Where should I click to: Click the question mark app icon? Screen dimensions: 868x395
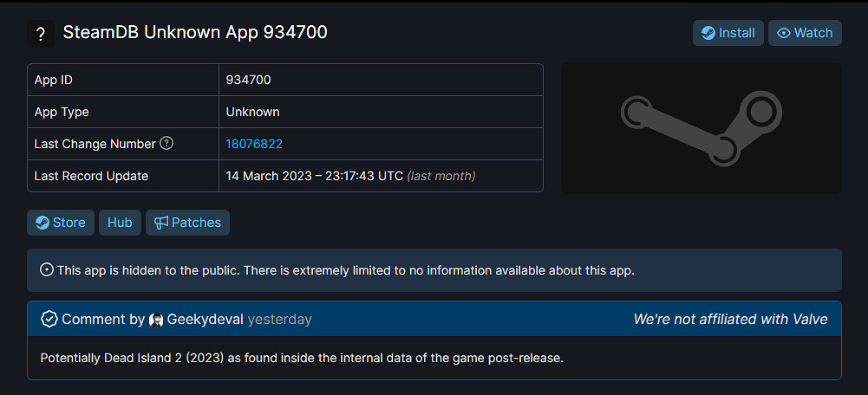[41, 34]
